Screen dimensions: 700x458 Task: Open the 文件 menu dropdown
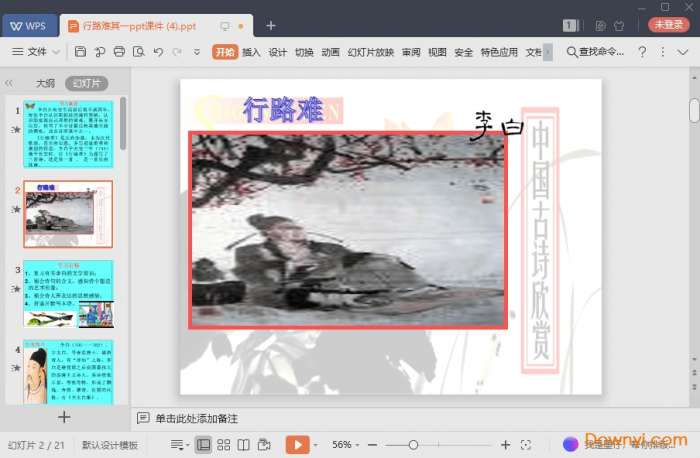pos(36,52)
